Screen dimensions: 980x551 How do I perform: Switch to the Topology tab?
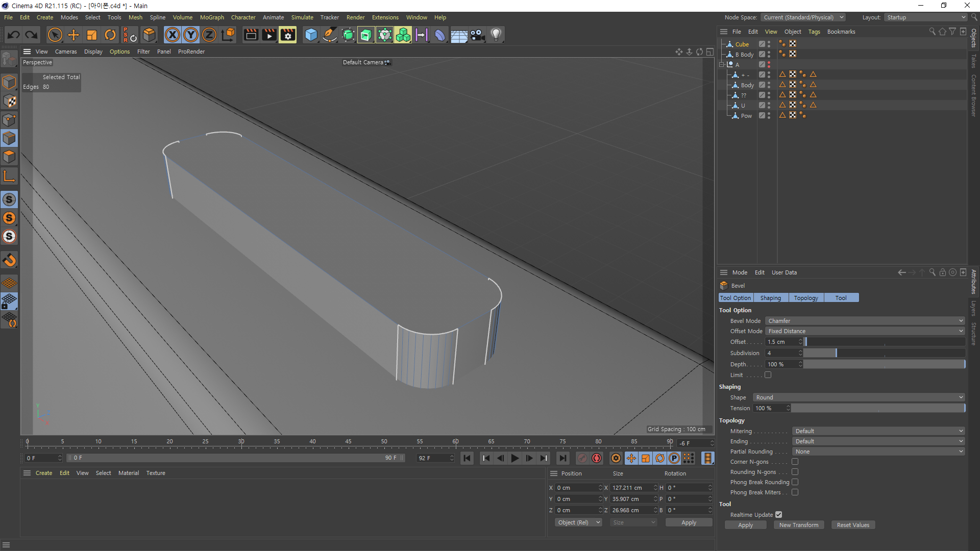pyautogui.click(x=805, y=298)
